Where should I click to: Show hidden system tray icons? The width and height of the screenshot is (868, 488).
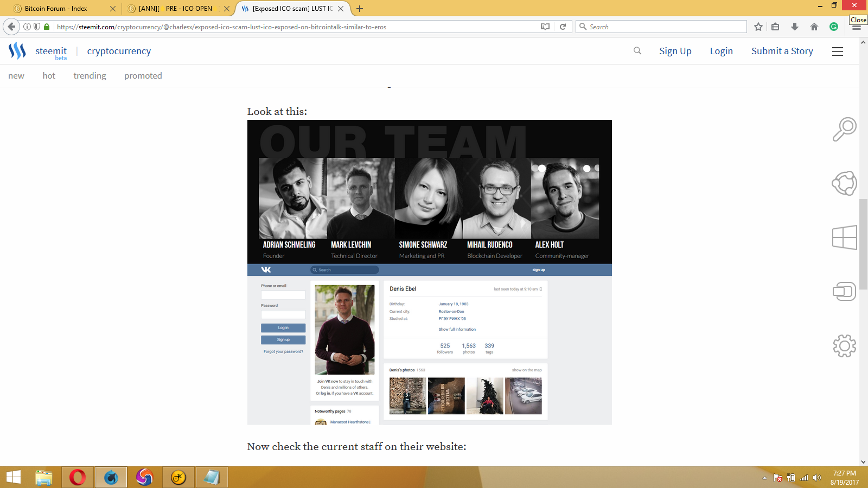point(764,478)
